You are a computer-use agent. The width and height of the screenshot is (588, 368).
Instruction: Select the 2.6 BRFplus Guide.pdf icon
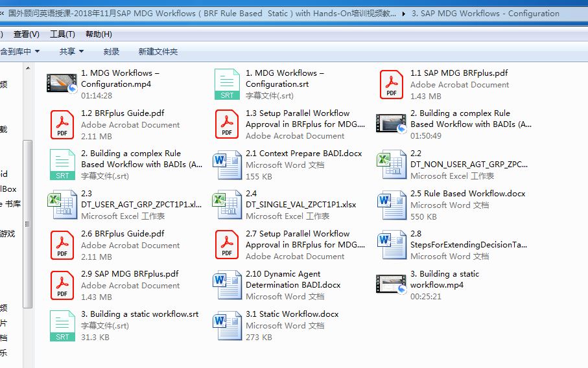tap(62, 245)
